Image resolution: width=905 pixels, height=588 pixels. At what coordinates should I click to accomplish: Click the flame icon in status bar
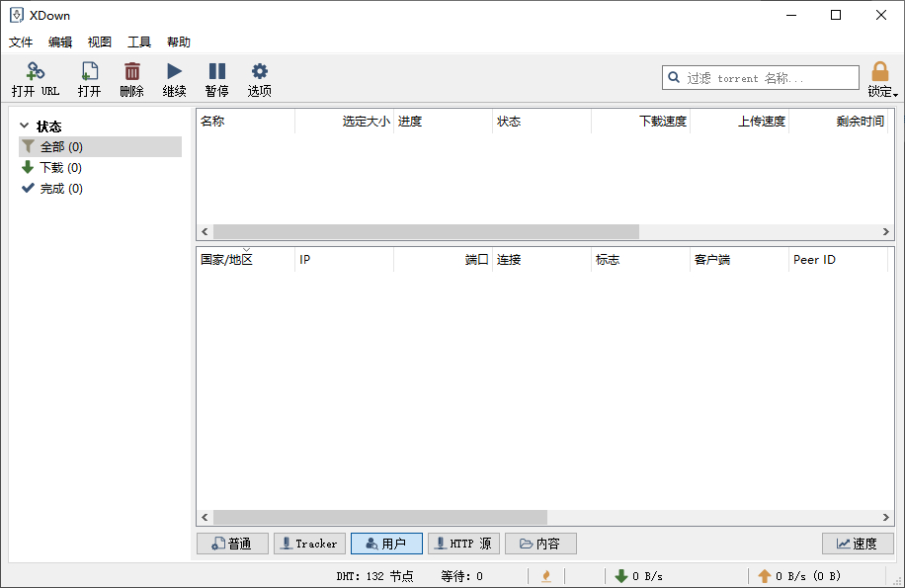pos(546,576)
